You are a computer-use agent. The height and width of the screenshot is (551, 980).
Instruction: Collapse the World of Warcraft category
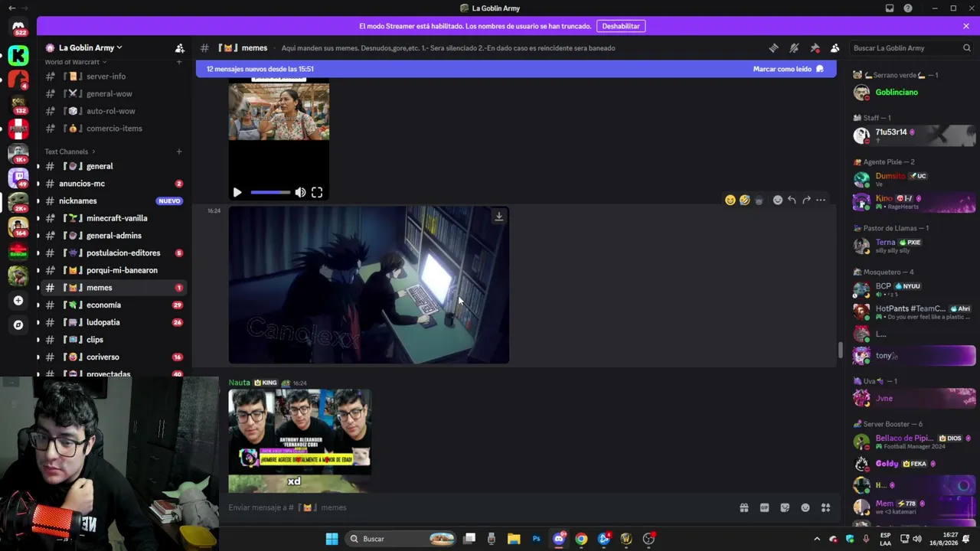click(x=75, y=62)
